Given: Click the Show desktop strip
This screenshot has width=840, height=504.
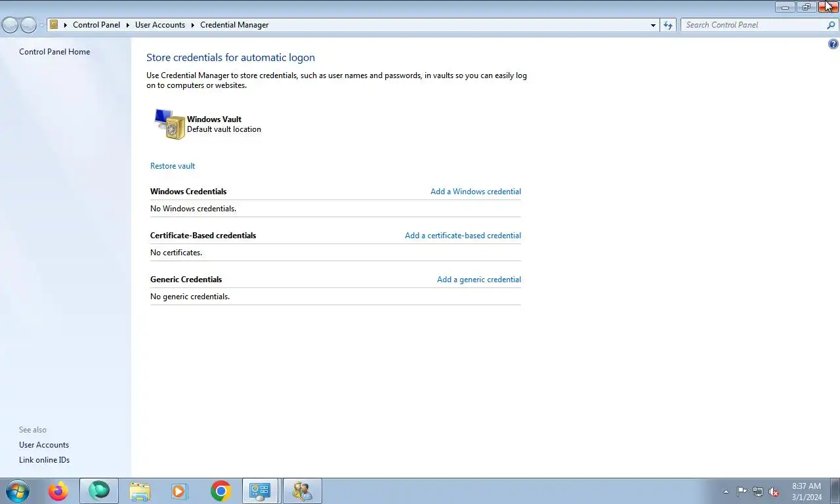Looking at the screenshot, I should pos(835,491).
